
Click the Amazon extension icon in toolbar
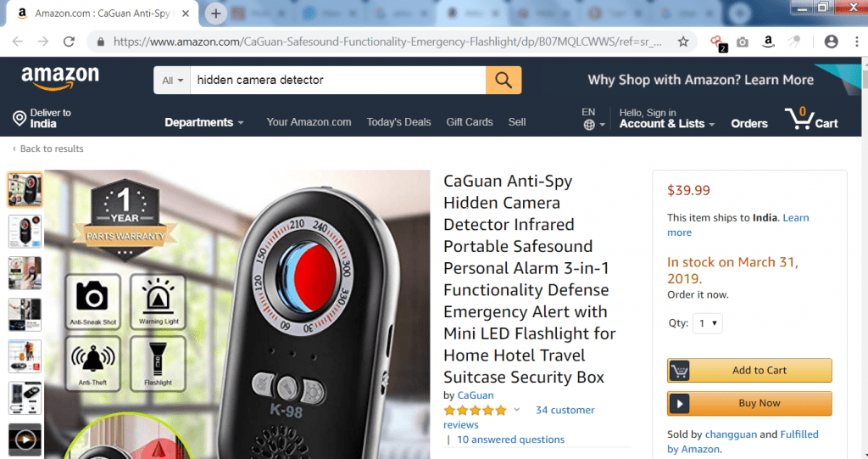(x=768, y=42)
